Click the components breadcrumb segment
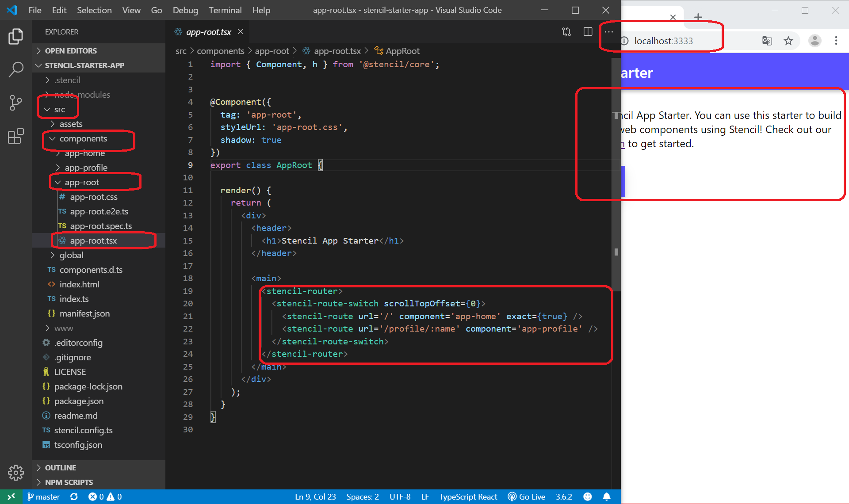Image resolution: width=849 pixels, height=504 pixels. pos(220,51)
